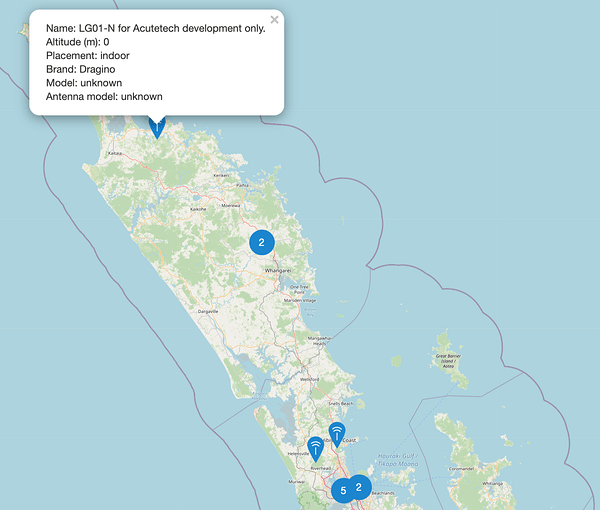Click the 'Model: unknown' popup line
The width and height of the screenshot is (600, 510).
(x=84, y=83)
